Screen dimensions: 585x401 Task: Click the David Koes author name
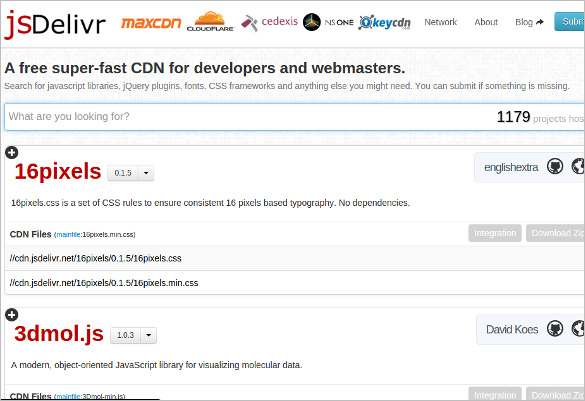pyautogui.click(x=512, y=330)
